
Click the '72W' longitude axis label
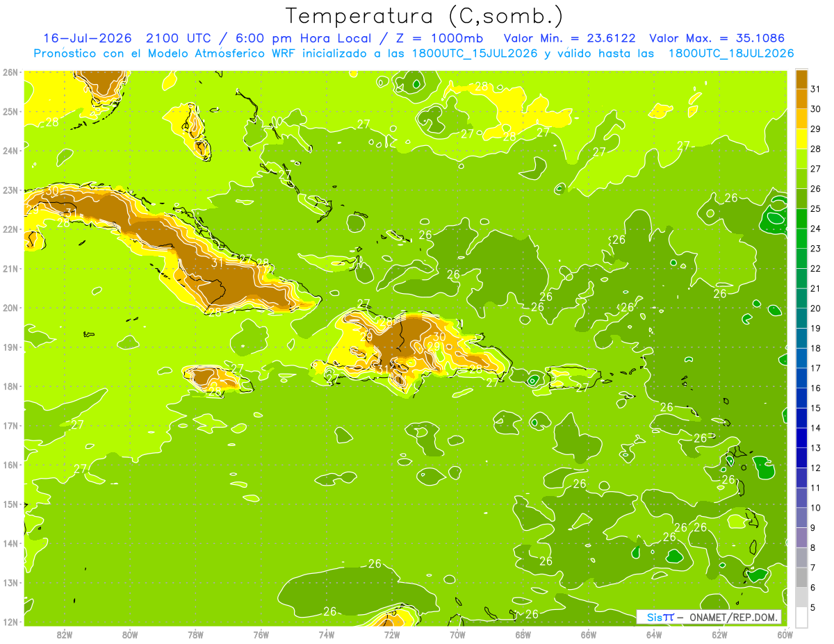pyautogui.click(x=392, y=634)
